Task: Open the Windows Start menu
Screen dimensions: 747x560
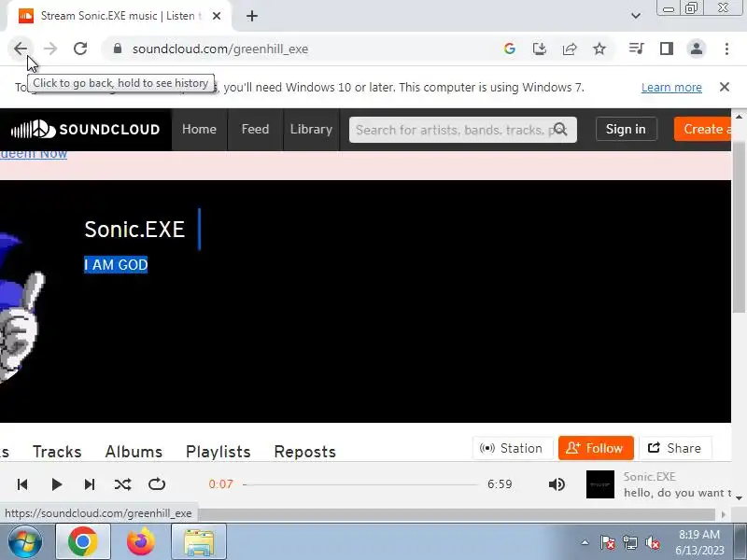Action: (24, 542)
